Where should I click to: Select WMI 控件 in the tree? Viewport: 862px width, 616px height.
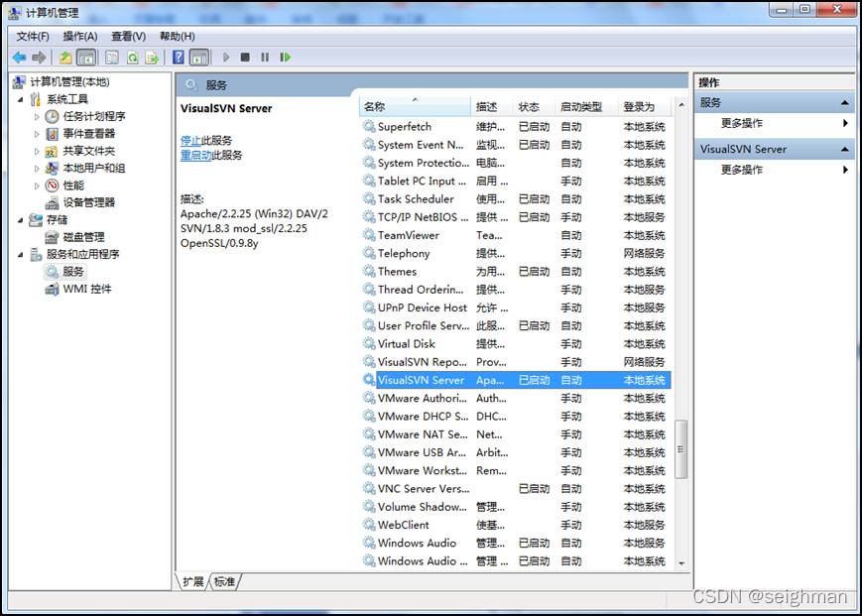tap(86, 290)
